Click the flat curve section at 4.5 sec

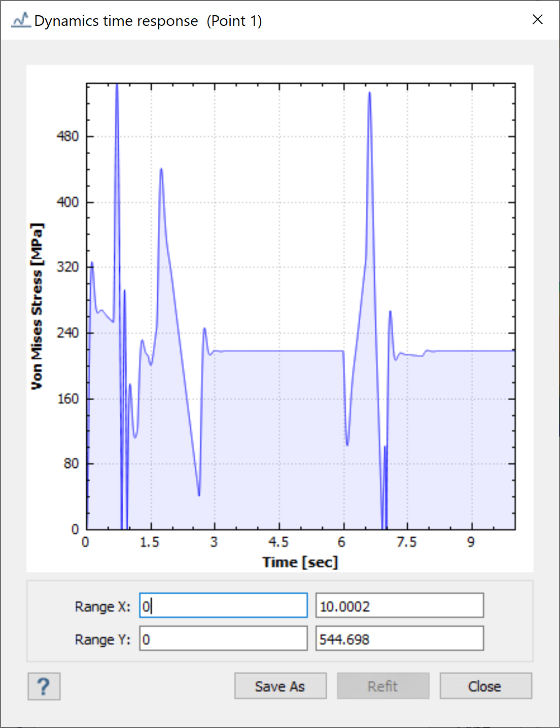tap(279, 351)
